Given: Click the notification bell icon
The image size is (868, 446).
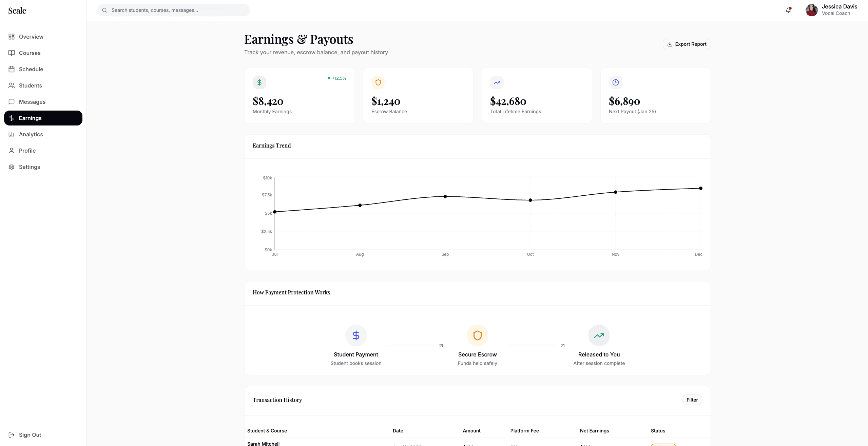Looking at the screenshot, I should click(x=788, y=10).
